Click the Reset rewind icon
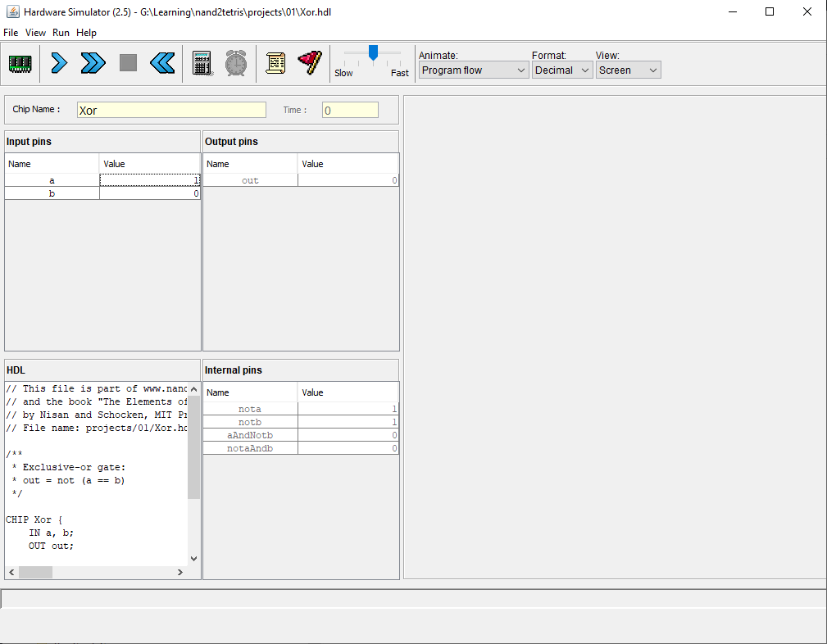 (x=162, y=63)
